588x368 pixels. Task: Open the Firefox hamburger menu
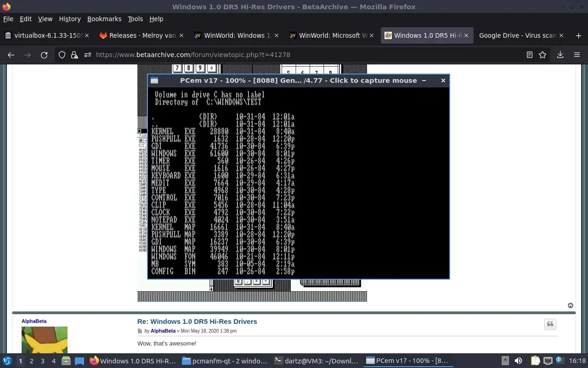577,55
